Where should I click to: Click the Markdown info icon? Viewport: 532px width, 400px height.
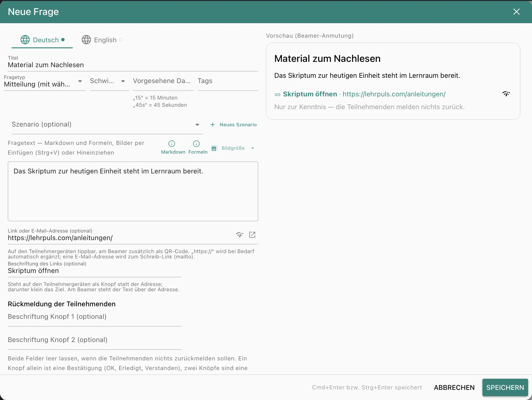click(172, 144)
